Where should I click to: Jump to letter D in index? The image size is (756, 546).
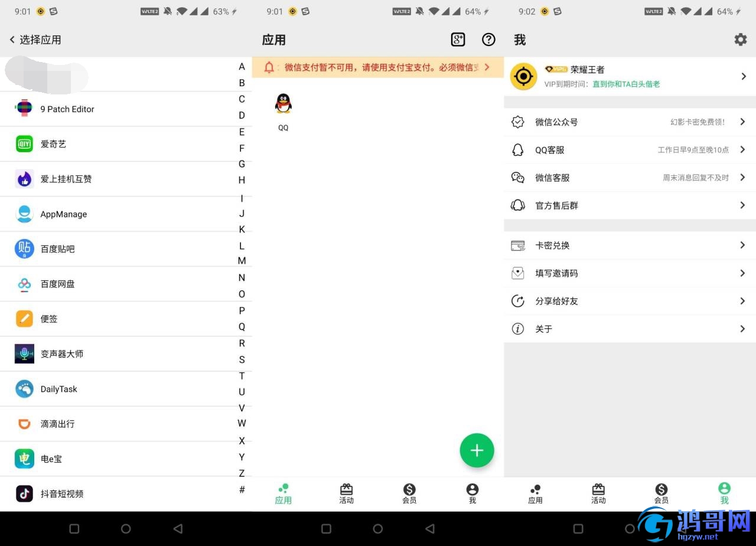pos(242,115)
